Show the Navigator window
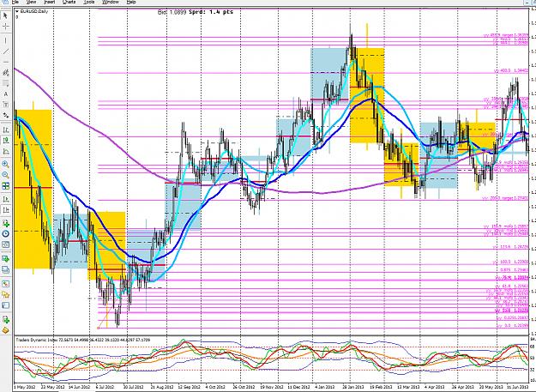This screenshot has height=392, width=536. (5, 294)
